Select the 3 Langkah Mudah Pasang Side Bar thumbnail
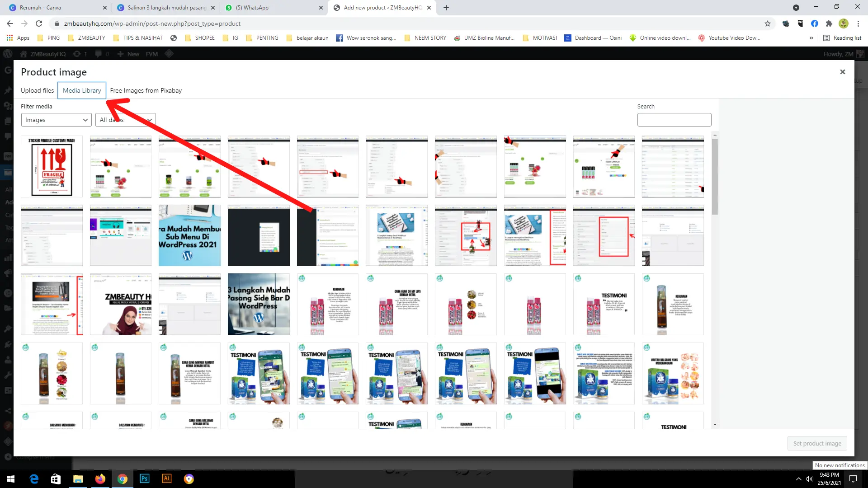Image resolution: width=868 pixels, height=488 pixels. [x=259, y=304]
